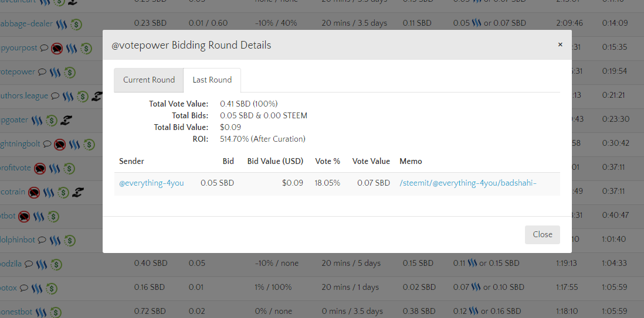Click the Steem logo icon in the background votepower row
Viewport: 644px width, 318px height.
point(55,72)
